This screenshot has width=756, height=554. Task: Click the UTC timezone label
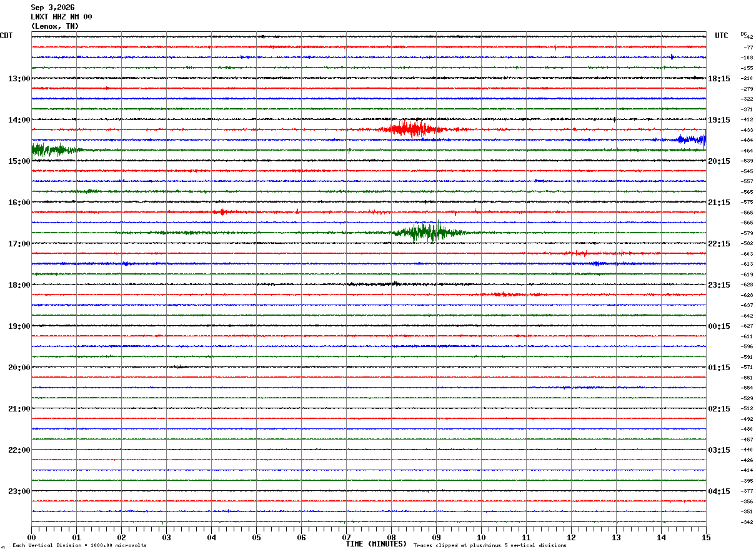722,36
